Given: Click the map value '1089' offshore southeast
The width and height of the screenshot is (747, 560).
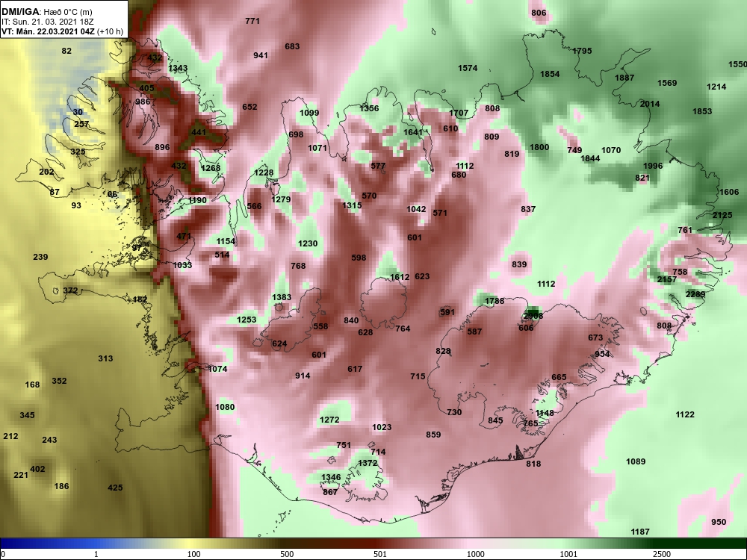Looking at the screenshot, I should (636, 461).
